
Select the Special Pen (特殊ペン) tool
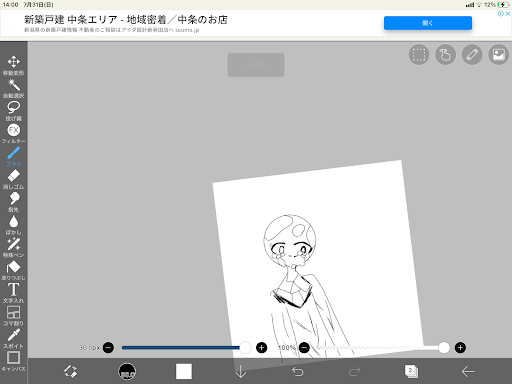pos(13,248)
